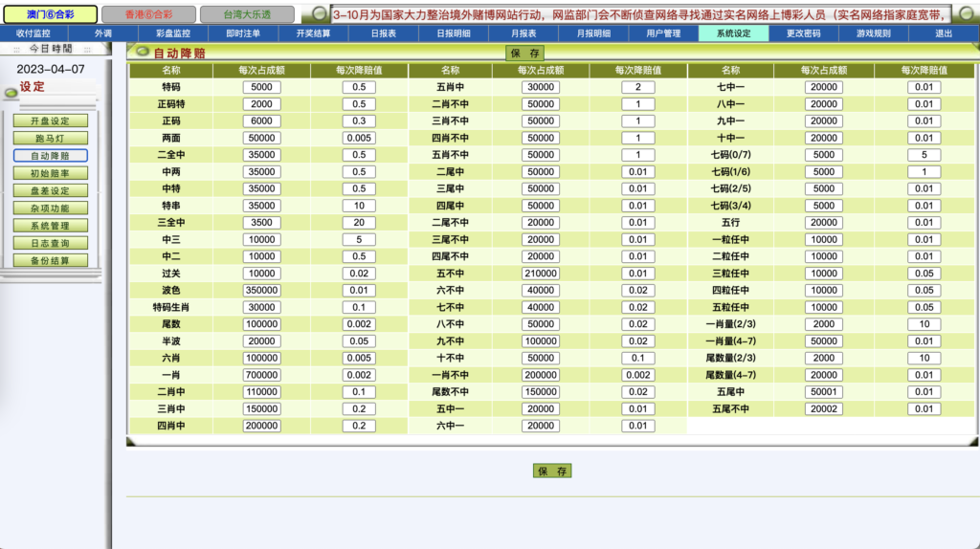Go to 日报表 in the top menu
Viewport: 980px width, 549px height.
pos(384,33)
